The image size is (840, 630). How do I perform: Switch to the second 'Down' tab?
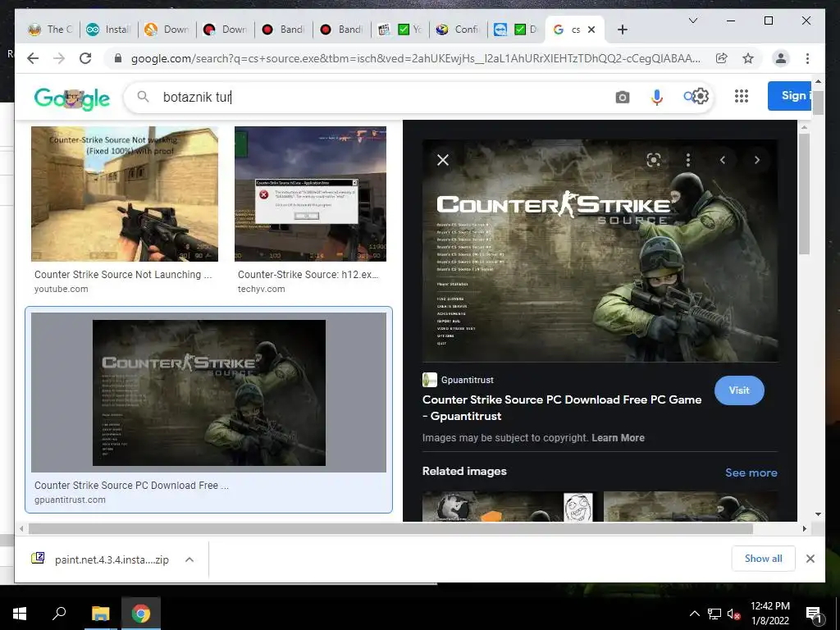pos(226,30)
